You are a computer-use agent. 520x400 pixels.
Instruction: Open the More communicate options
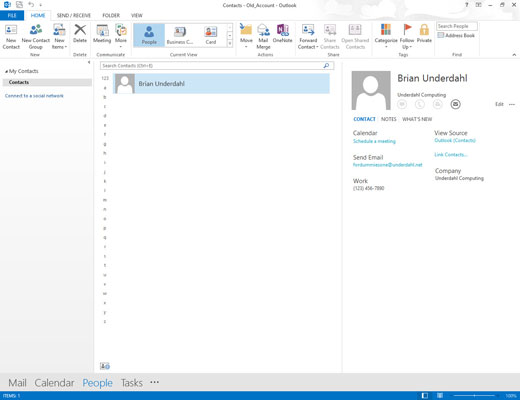(x=121, y=36)
